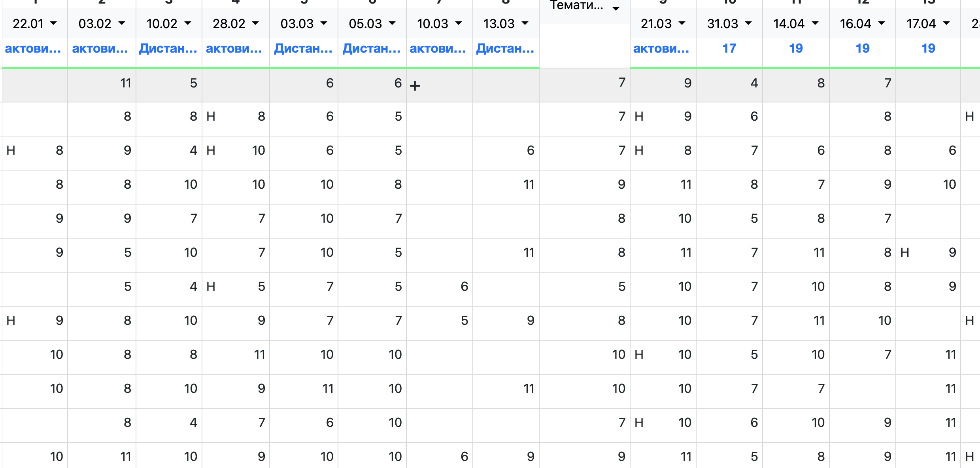
Task: Open the 22.01 column dropdown arrow
Action: [x=53, y=23]
